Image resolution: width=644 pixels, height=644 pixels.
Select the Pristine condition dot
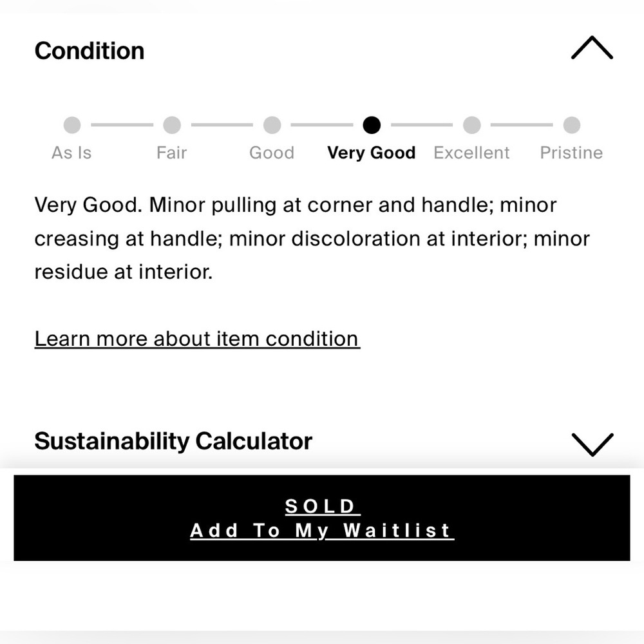[572, 125]
